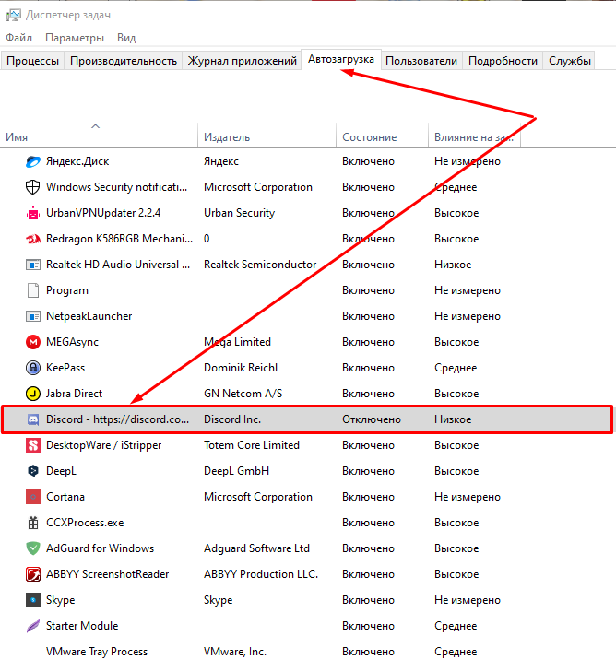Open the Вид menu
The height and width of the screenshot is (672, 616).
pyautogui.click(x=126, y=38)
